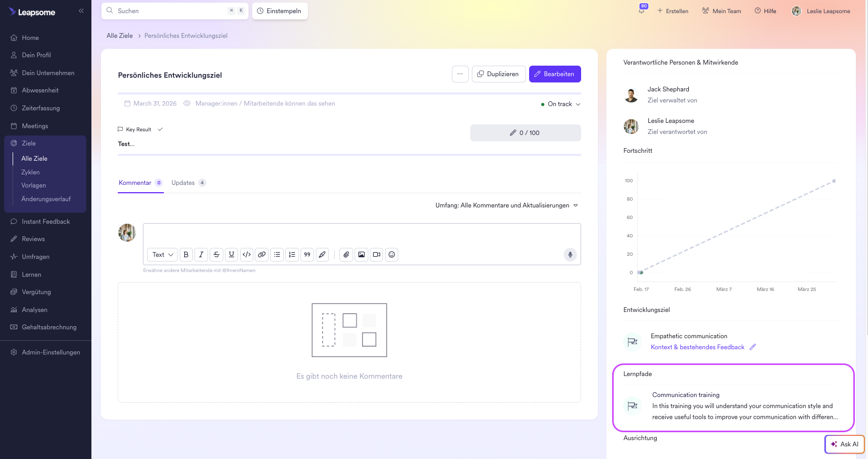Open the On track status dropdown

[561, 104]
